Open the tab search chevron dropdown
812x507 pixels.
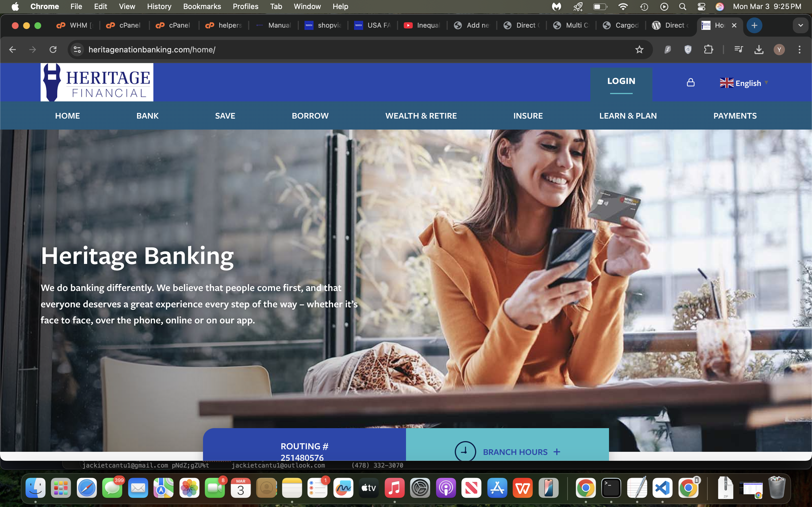pyautogui.click(x=800, y=25)
